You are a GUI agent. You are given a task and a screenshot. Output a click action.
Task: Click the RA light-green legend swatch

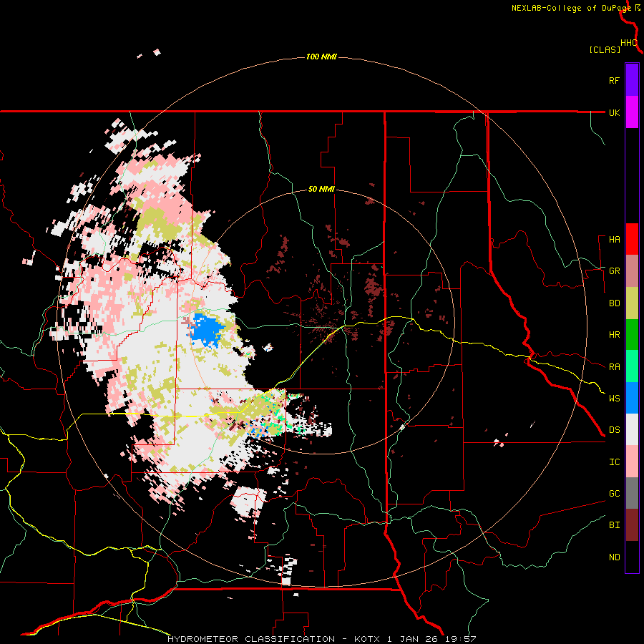pos(632,366)
